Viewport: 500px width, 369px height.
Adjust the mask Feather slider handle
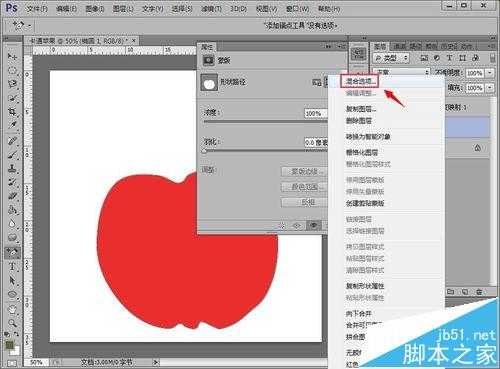point(204,151)
